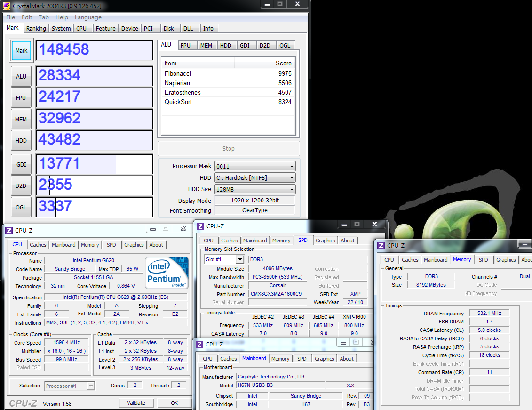Click the CrystalMark title bar icon
Viewport: 532px width, 410px height.
7,6
